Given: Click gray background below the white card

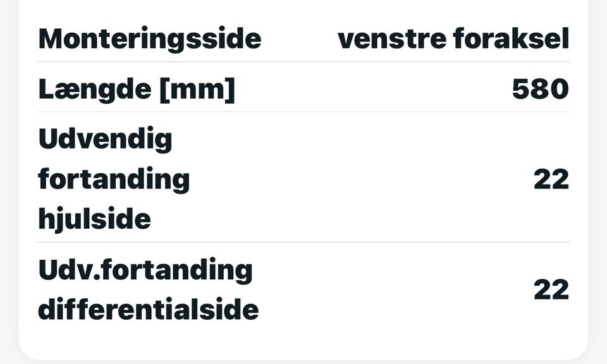Looking at the screenshot, I should 303,361.
